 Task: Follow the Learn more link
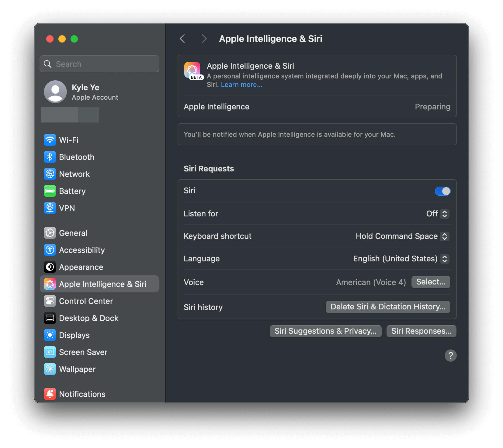(x=241, y=85)
